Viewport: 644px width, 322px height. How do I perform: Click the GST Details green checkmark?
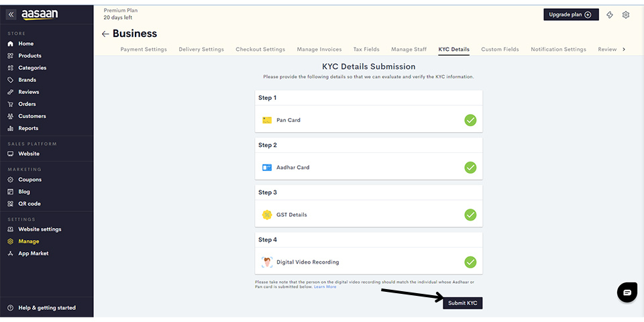(x=470, y=215)
